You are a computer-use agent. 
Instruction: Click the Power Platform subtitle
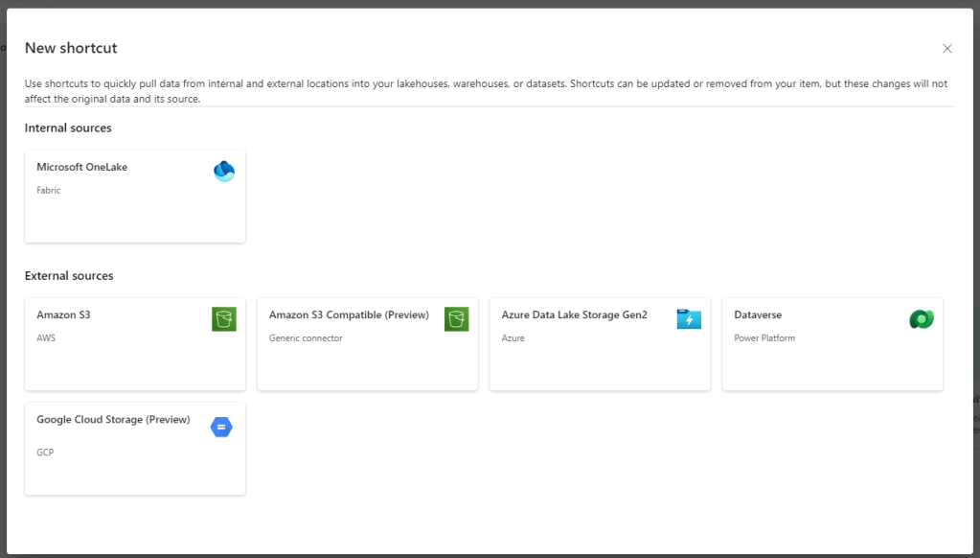pyautogui.click(x=764, y=338)
